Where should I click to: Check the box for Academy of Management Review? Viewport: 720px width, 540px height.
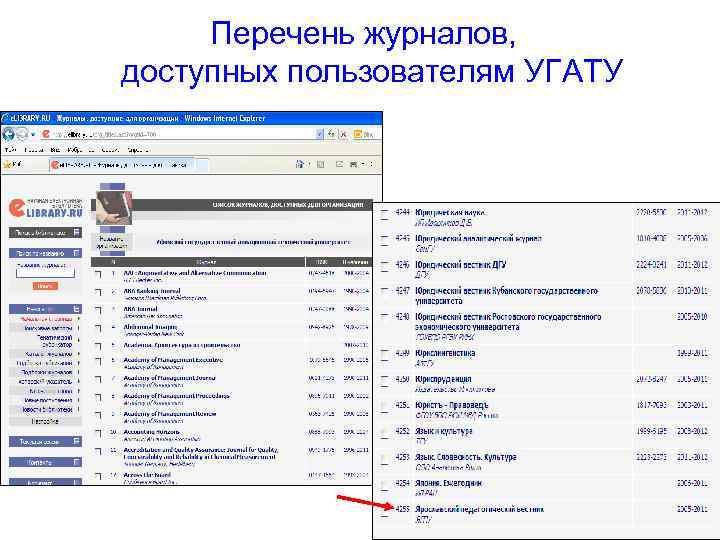point(98,415)
